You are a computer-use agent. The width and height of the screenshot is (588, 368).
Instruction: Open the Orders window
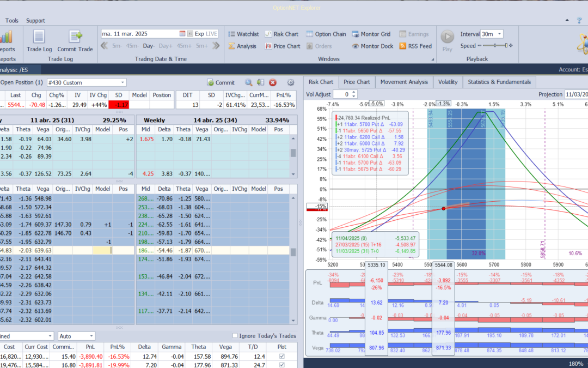point(319,46)
